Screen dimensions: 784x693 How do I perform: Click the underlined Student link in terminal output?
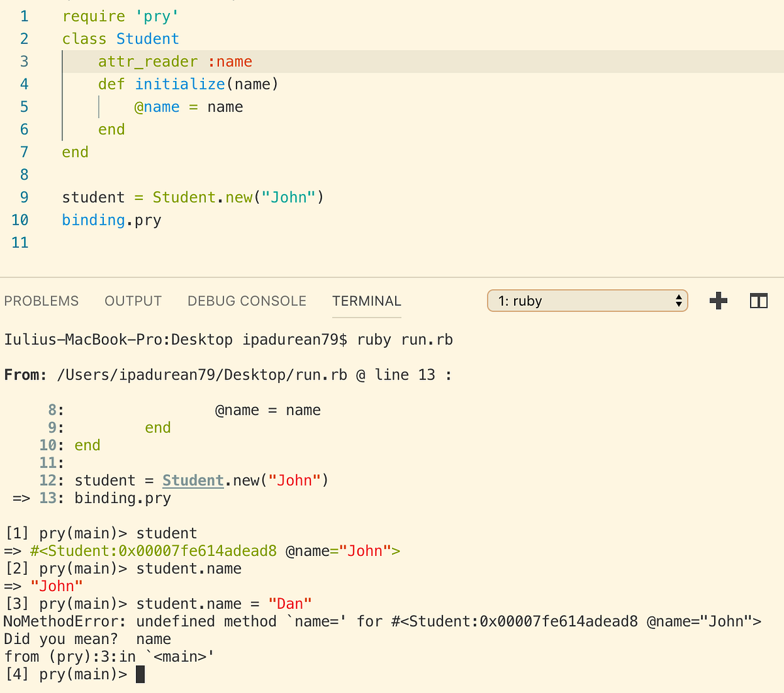[193, 480]
